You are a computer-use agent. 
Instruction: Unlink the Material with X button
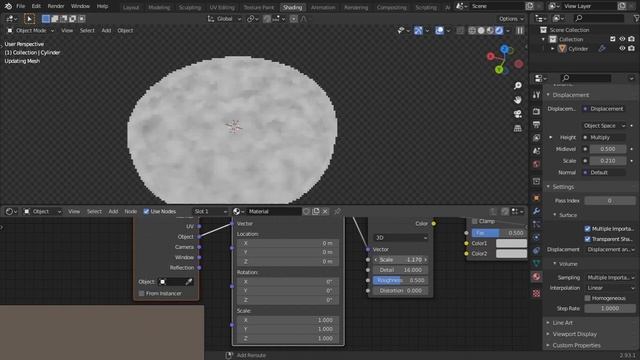[325, 211]
